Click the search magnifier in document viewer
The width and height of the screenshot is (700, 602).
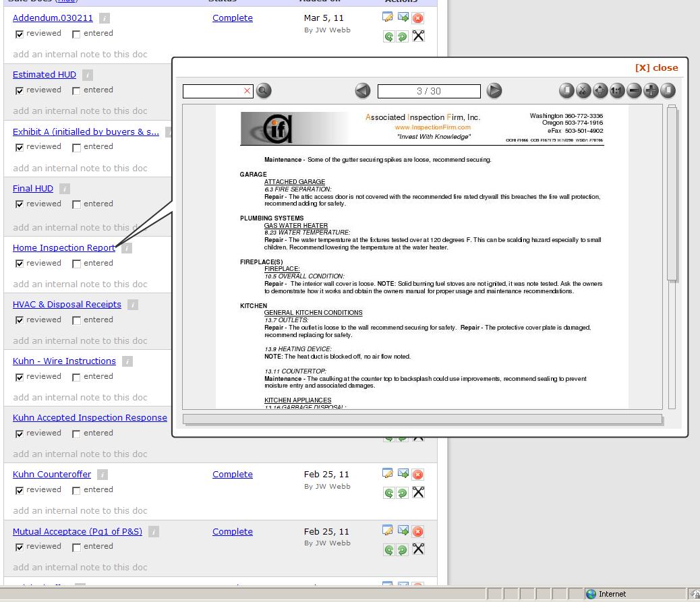(x=264, y=90)
